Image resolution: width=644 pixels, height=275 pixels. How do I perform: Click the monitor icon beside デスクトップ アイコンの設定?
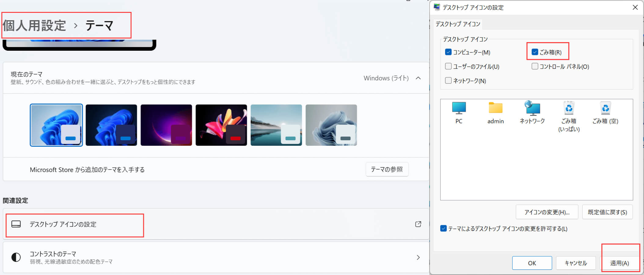point(16,224)
